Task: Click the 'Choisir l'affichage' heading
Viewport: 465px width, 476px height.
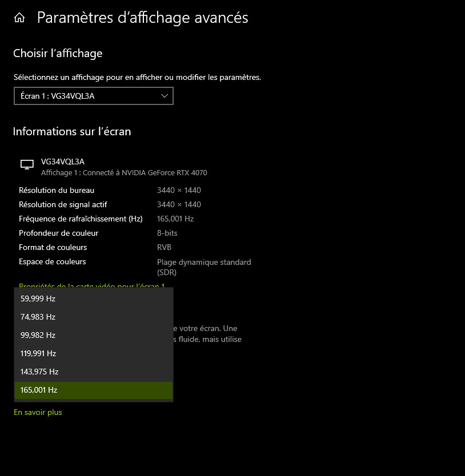Action: click(x=58, y=54)
